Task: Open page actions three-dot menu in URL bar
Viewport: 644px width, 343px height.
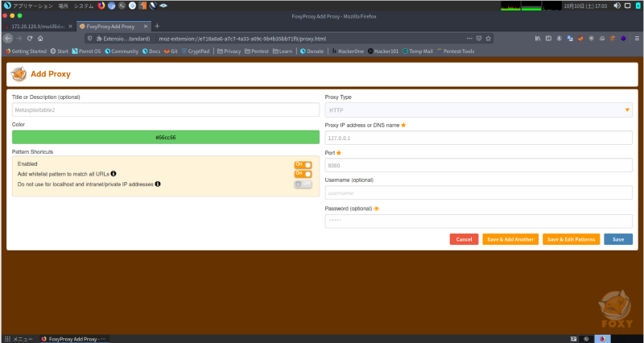Action: (x=469, y=38)
